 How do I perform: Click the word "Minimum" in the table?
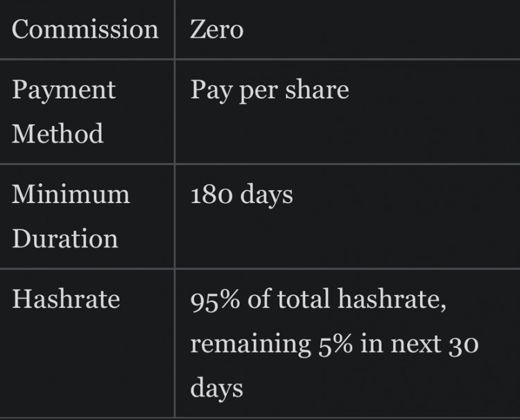click(71, 194)
